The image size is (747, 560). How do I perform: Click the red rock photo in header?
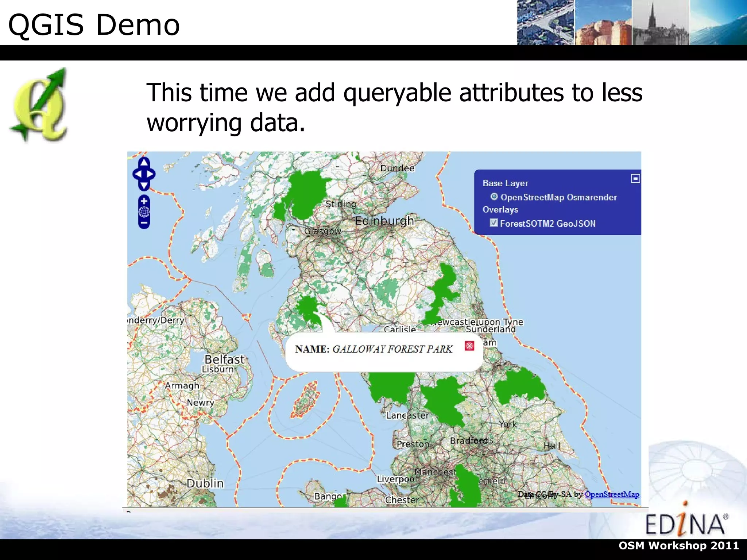pyautogui.click(x=603, y=22)
